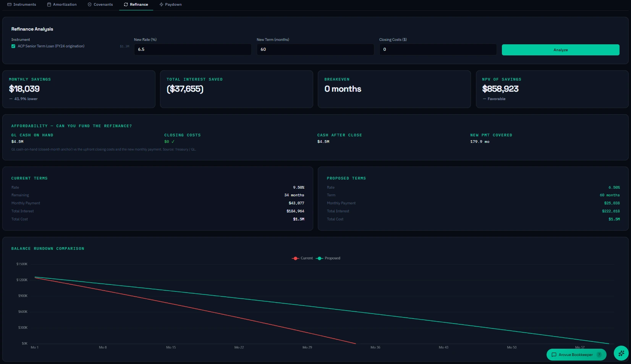Switch to the Amortization tab
The image size is (631, 364).
click(62, 5)
